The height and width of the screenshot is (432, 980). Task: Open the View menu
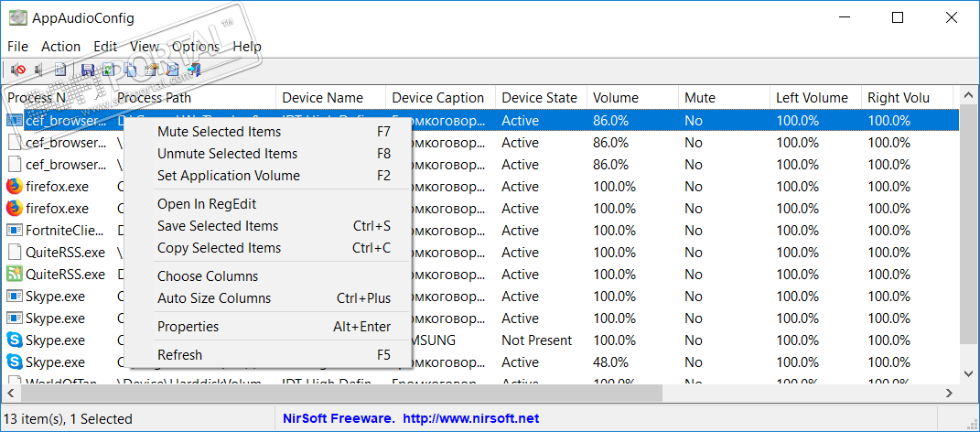point(145,47)
